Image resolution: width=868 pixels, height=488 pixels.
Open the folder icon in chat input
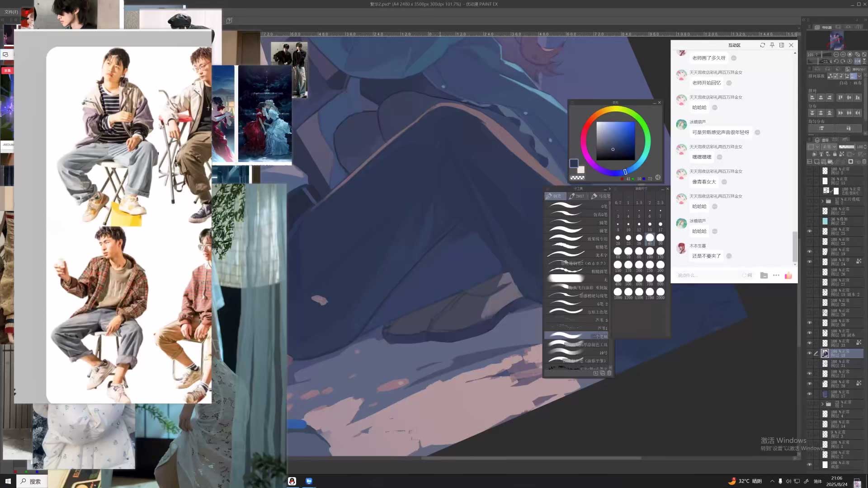764,276
